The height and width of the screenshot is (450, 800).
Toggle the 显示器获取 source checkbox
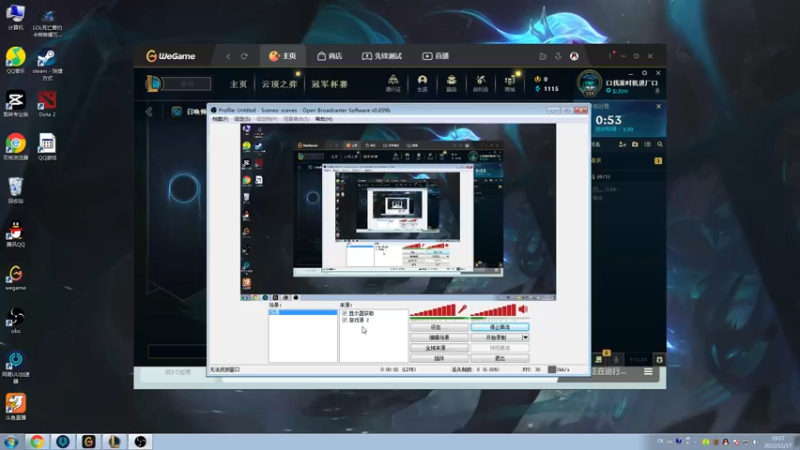tap(344, 313)
